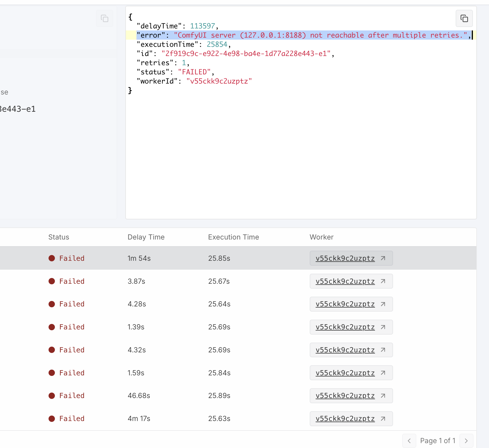Click the workerId value in the JSON viewer

pyautogui.click(x=220, y=81)
